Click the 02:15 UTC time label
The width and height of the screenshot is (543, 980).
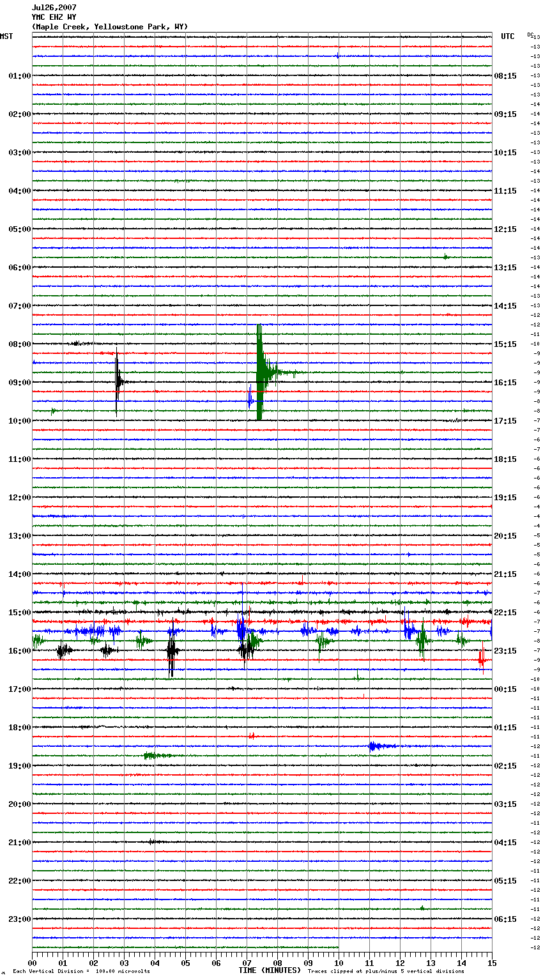[x=505, y=766]
